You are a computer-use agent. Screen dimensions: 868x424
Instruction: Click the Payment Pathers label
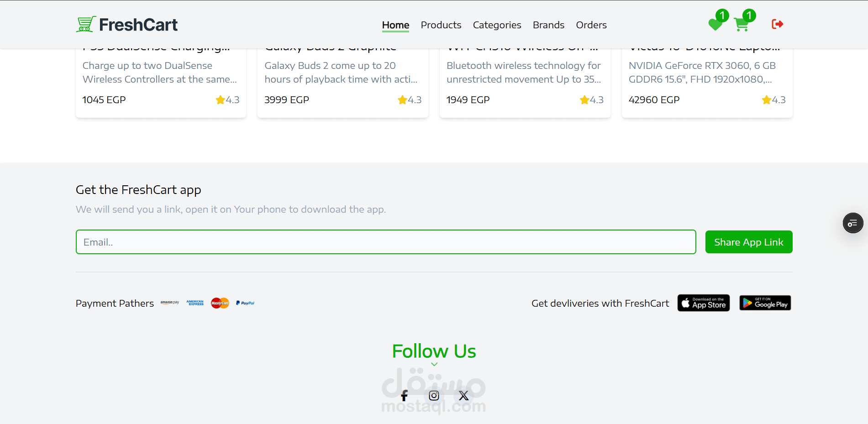pyautogui.click(x=115, y=304)
